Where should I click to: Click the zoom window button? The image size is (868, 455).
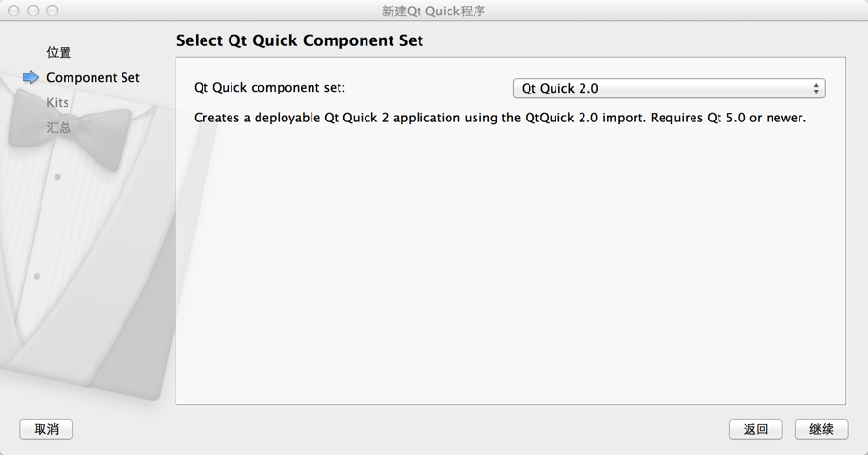(x=52, y=12)
